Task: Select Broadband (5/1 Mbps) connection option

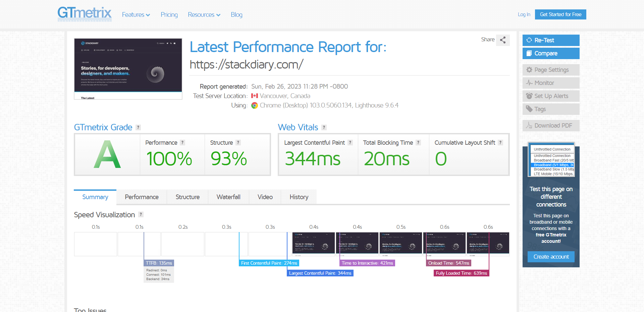Action: coord(552,165)
